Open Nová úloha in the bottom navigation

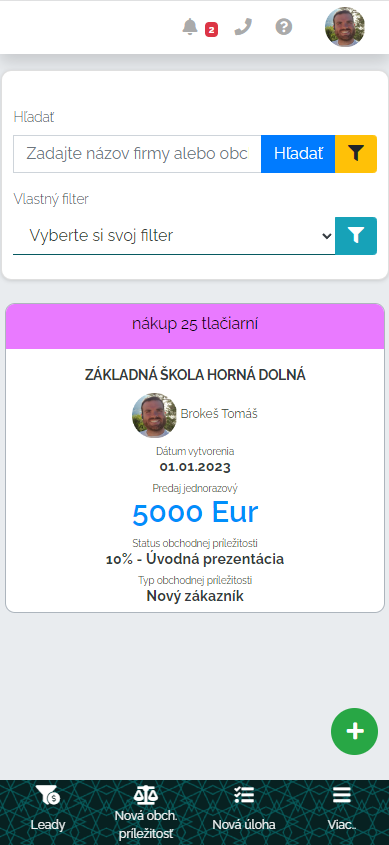(244, 812)
